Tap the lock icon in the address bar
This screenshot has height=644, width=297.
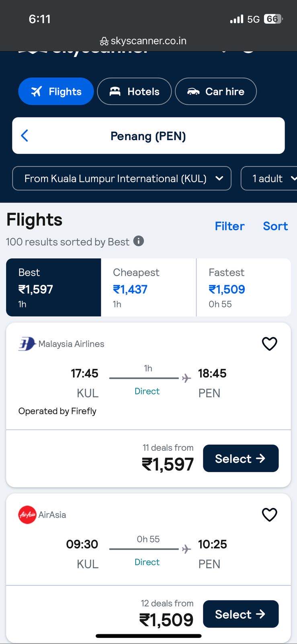pyautogui.click(x=104, y=41)
